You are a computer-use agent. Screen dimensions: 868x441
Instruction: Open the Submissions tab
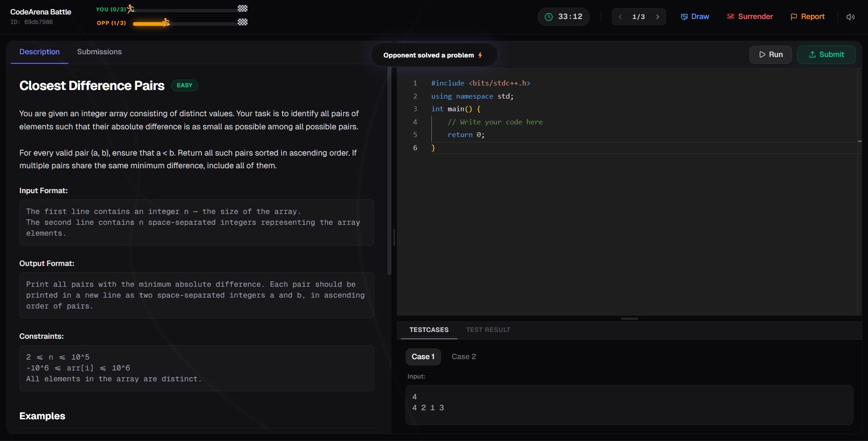(100, 52)
